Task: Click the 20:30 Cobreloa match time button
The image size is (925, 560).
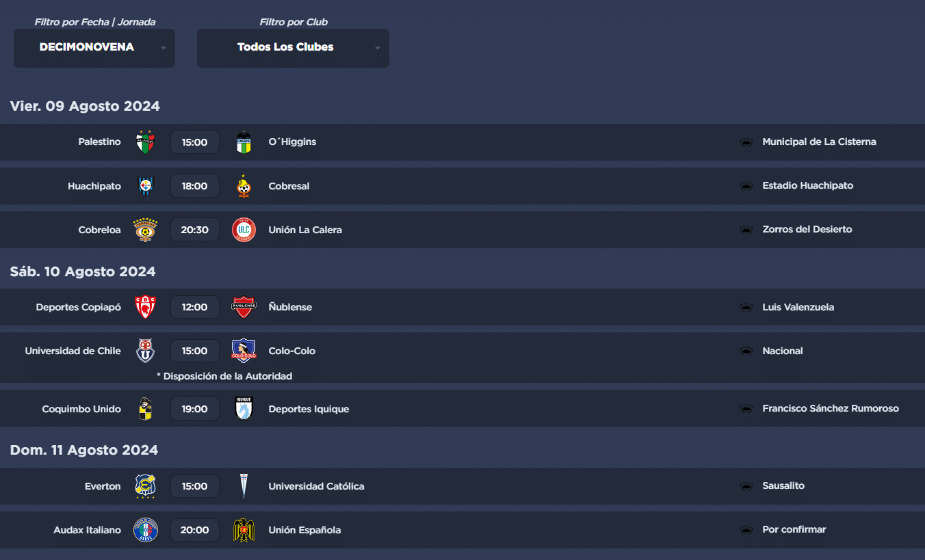Action: point(195,230)
